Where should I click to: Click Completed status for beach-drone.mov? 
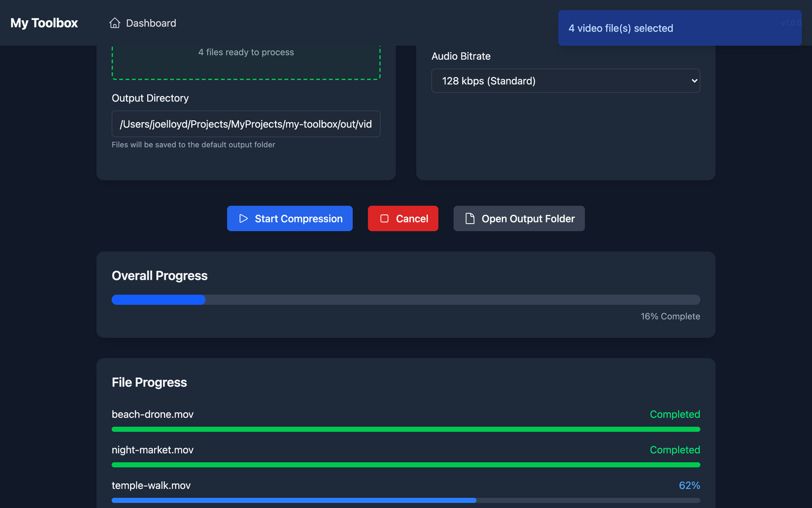pyautogui.click(x=675, y=415)
